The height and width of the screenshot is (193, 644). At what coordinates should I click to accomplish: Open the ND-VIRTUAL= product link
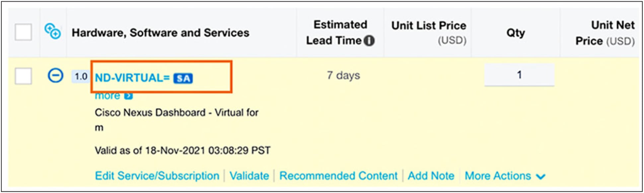click(132, 78)
